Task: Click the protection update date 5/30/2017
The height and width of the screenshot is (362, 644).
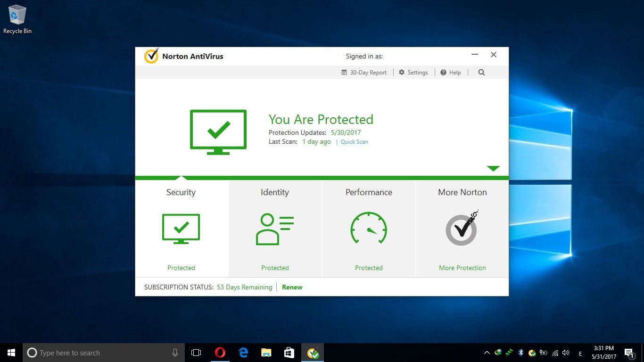Action: [x=346, y=132]
